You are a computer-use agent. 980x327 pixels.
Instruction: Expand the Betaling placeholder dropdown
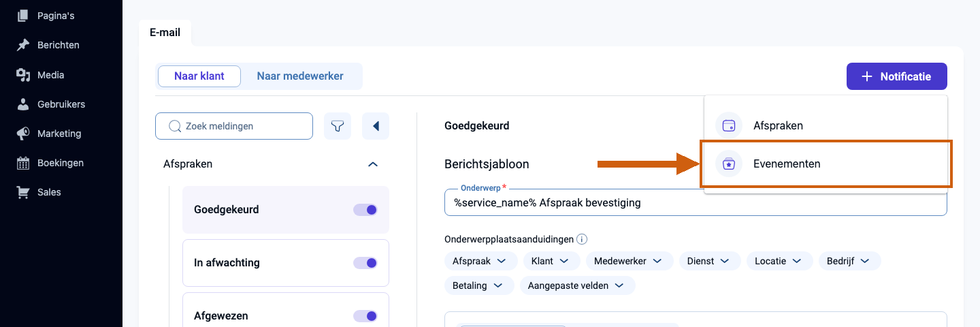(479, 285)
